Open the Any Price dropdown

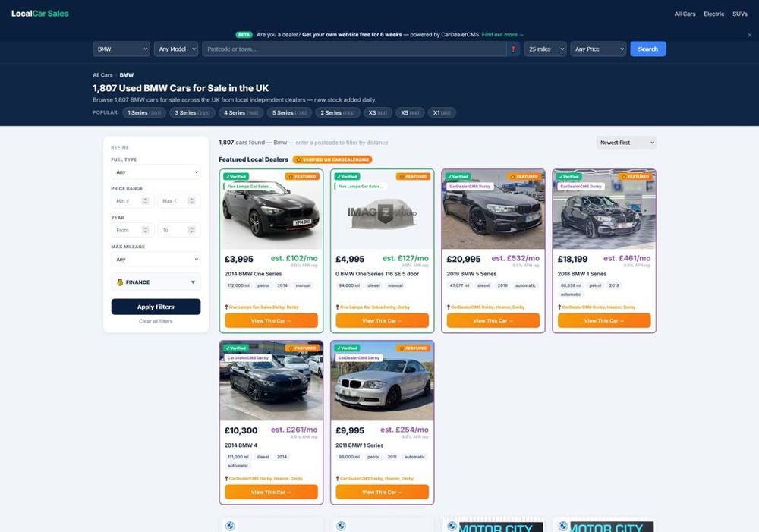click(x=598, y=49)
